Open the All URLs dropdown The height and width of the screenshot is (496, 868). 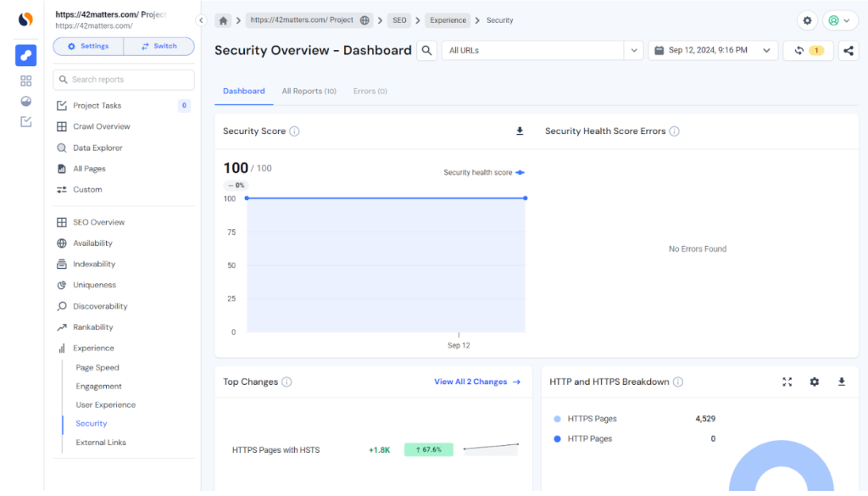click(x=633, y=51)
